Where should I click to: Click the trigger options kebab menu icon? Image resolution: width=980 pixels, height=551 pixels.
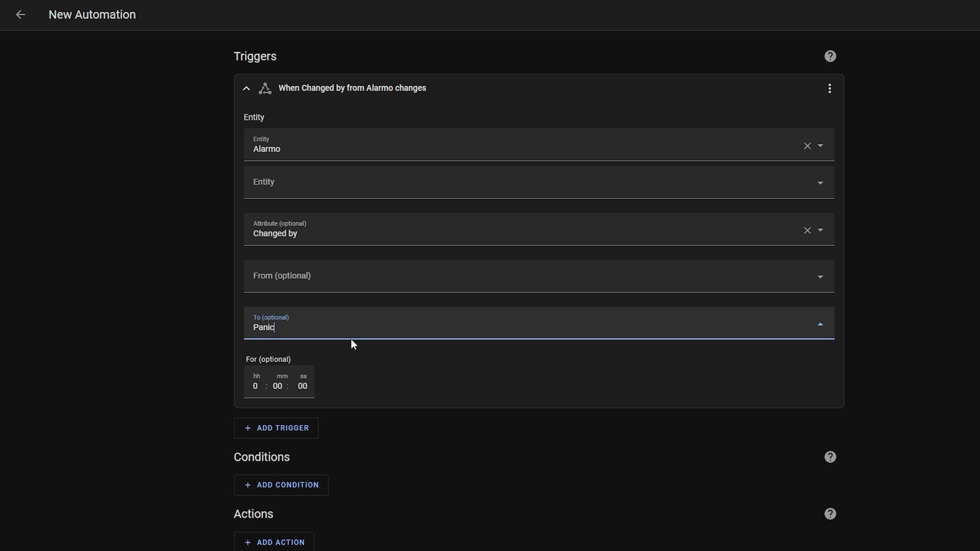[829, 88]
